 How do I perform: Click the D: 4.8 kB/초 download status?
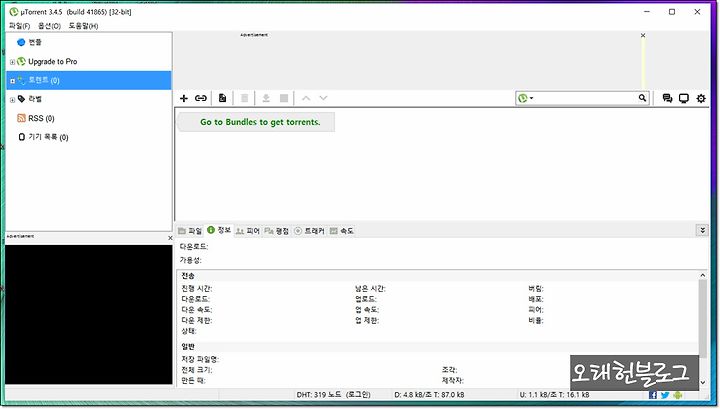[x=429, y=395]
